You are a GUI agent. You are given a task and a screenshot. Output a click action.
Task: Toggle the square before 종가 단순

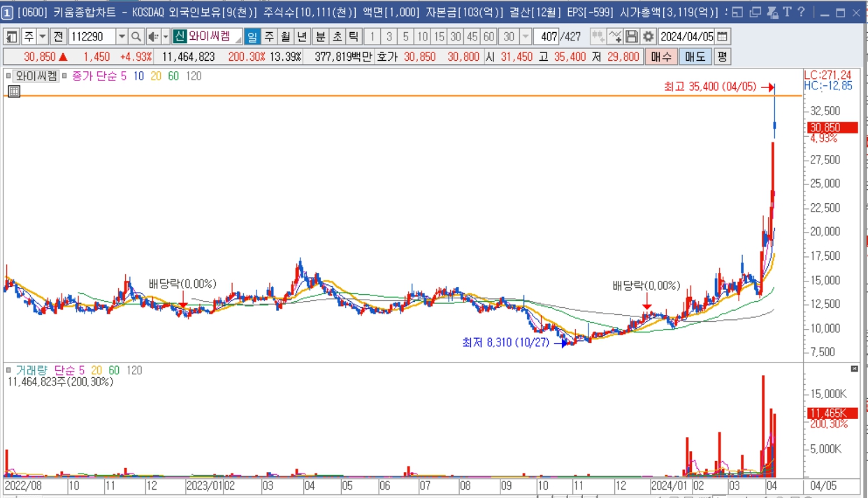point(65,75)
